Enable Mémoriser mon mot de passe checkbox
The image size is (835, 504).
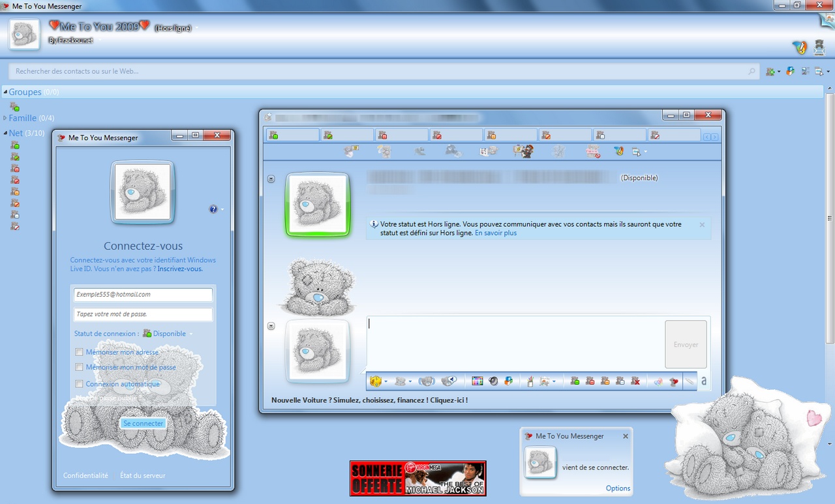tap(80, 367)
